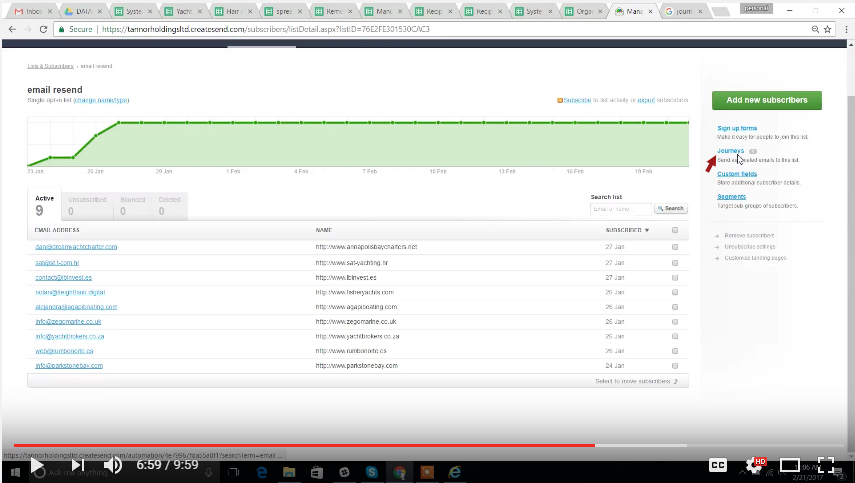Check the select-all subscribers header checkbox
Image resolution: width=855 pixels, height=483 pixels.
point(675,230)
